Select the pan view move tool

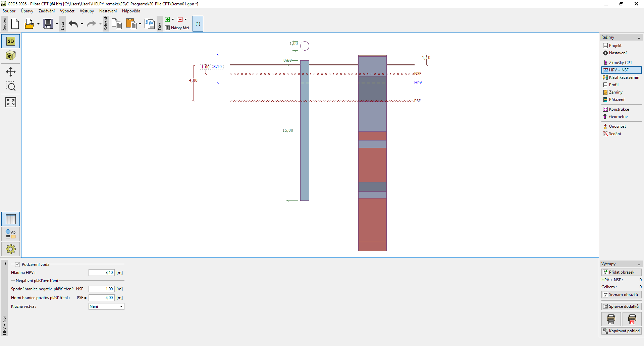pos(11,72)
